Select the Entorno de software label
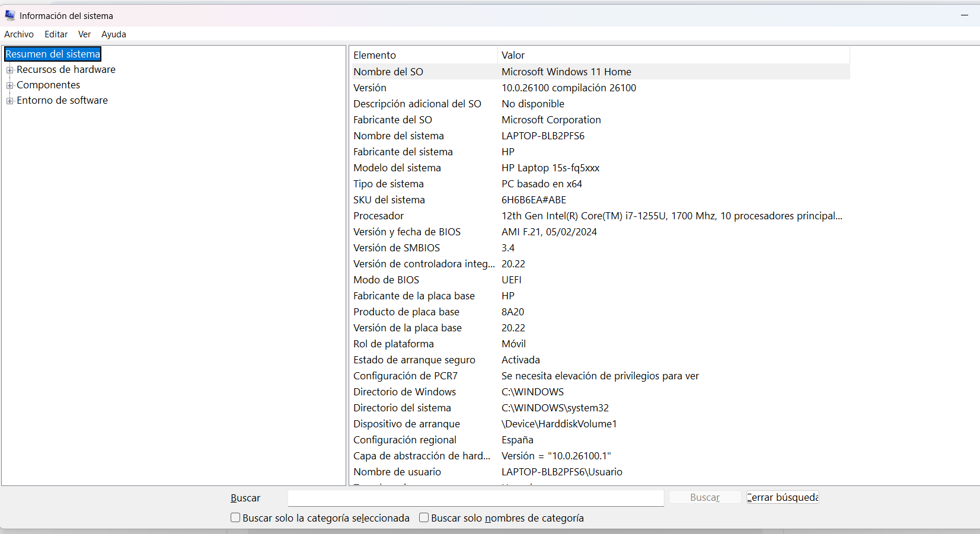Image resolution: width=980 pixels, height=534 pixels. [62, 100]
